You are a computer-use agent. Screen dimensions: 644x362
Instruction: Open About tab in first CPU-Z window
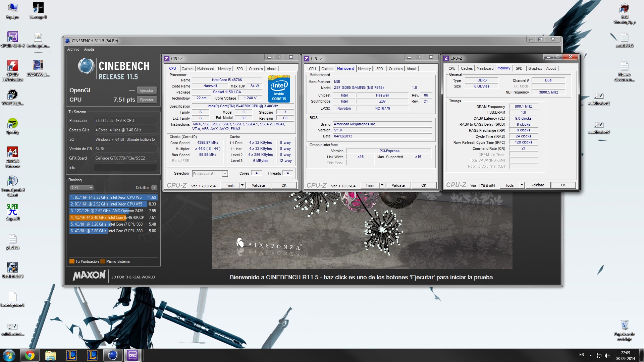click(x=272, y=69)
